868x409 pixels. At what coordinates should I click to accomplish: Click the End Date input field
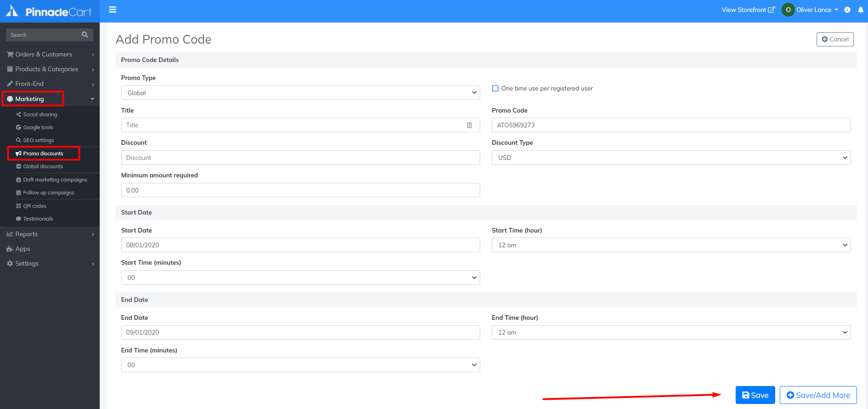(x=301, y=332)
